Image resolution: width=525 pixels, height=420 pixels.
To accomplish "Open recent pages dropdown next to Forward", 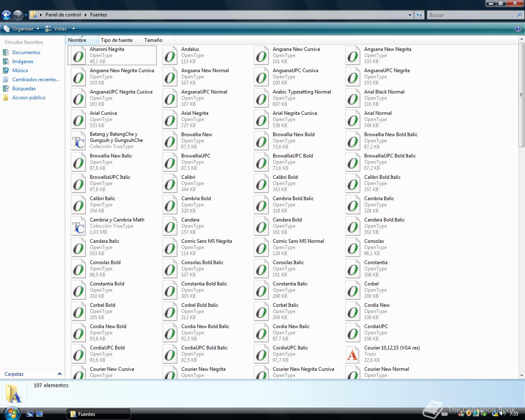I will (x=26, y=15).
